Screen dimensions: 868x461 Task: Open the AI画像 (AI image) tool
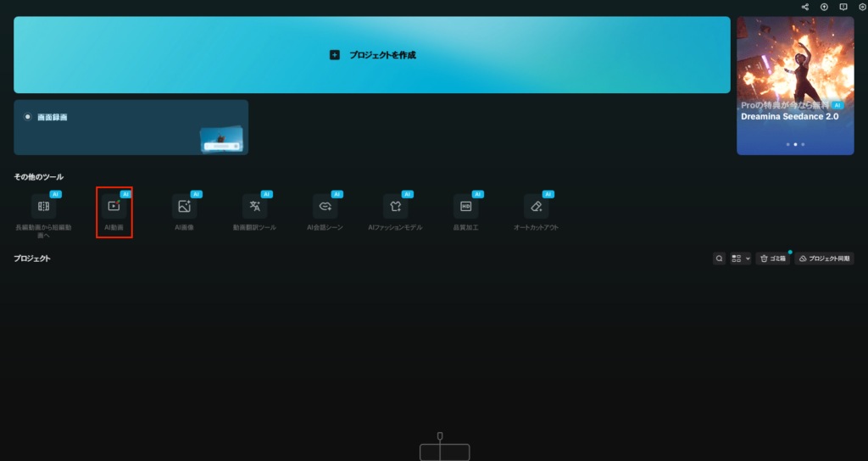184,207
